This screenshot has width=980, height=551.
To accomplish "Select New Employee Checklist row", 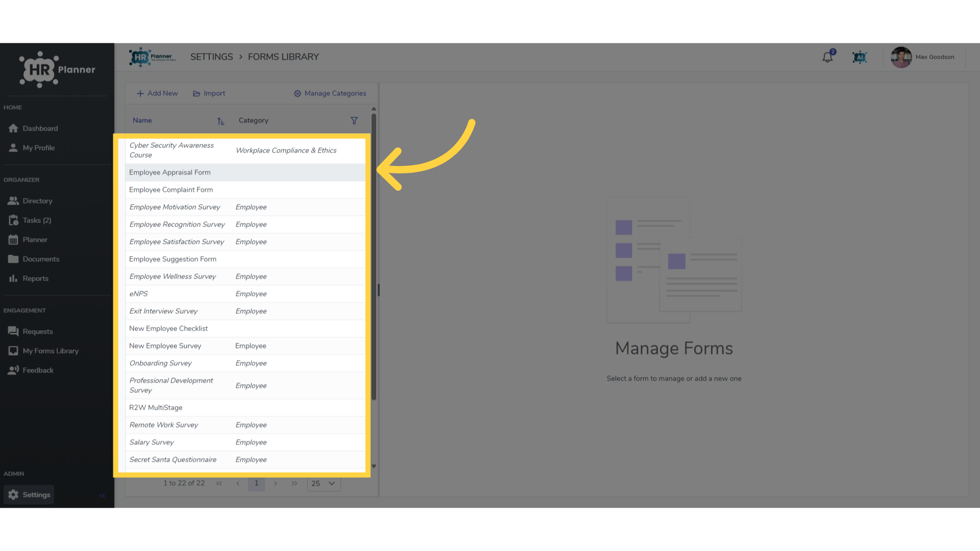I will pyautogui.click(x=246, y=329).
